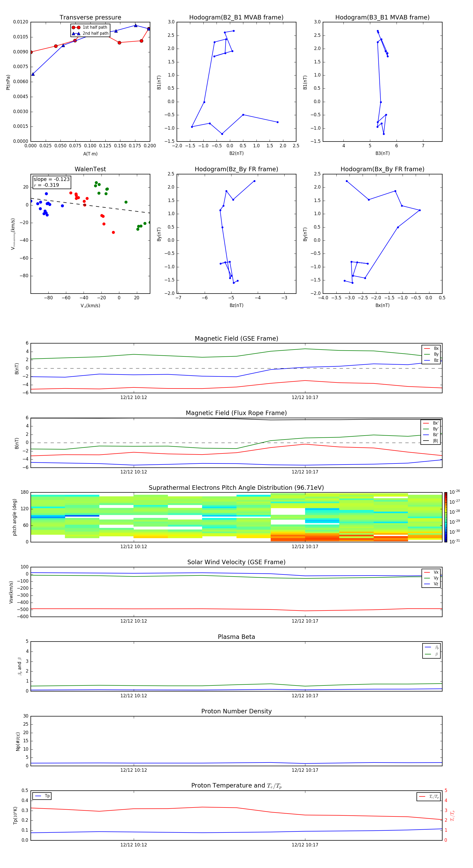Click "12/12 10:12" tick under GSE magnetic field panel
This screenshot has height=868, width=473.
click(134, 398)
